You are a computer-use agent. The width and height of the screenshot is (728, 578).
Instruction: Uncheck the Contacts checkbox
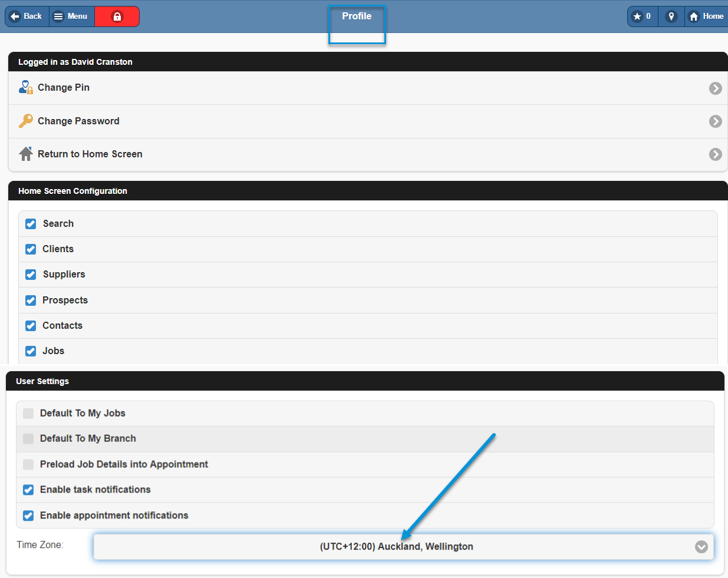pyautogui.click(x=31, y=326)
